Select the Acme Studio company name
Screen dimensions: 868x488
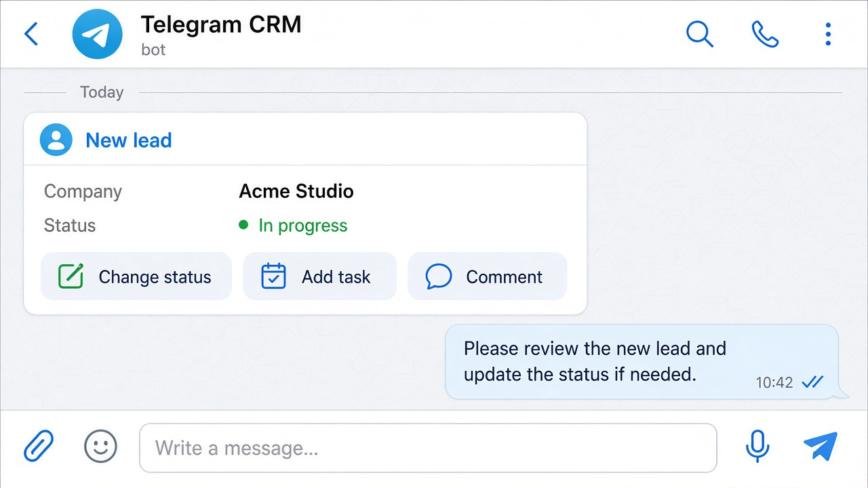[296, 191]
